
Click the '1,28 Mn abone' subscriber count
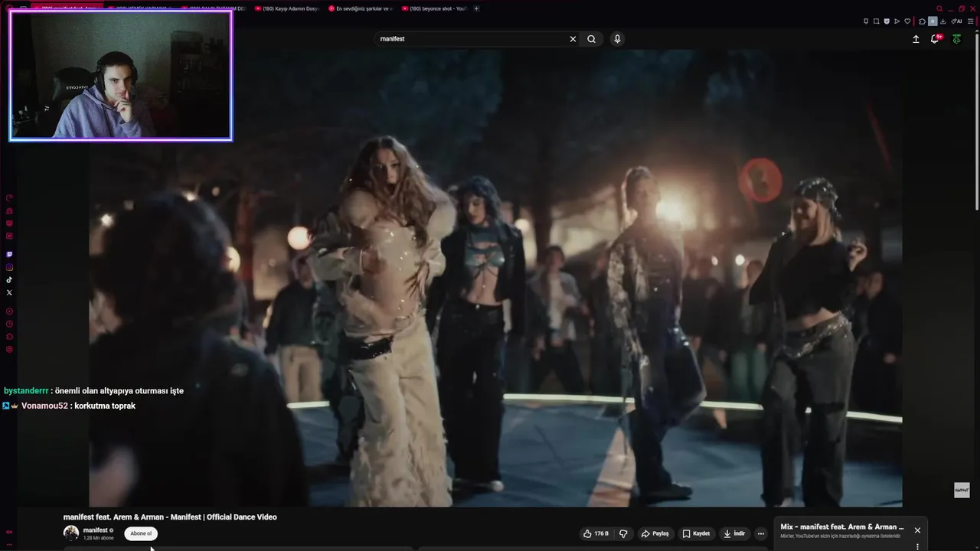tap(99, 538)
